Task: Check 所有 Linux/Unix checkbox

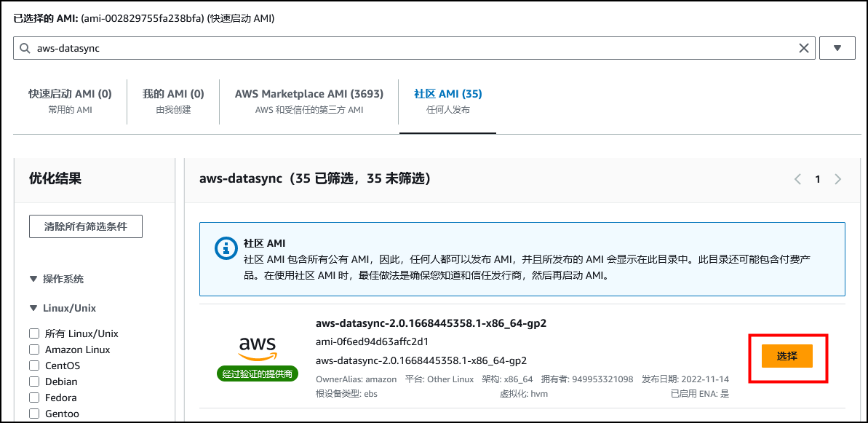Action: (34, 334)
